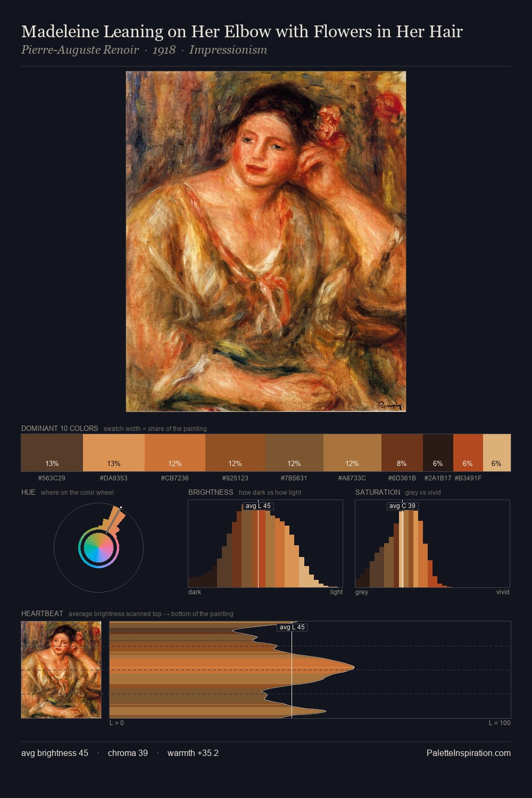Click the '#CB7236' hex label

point(175,478)
